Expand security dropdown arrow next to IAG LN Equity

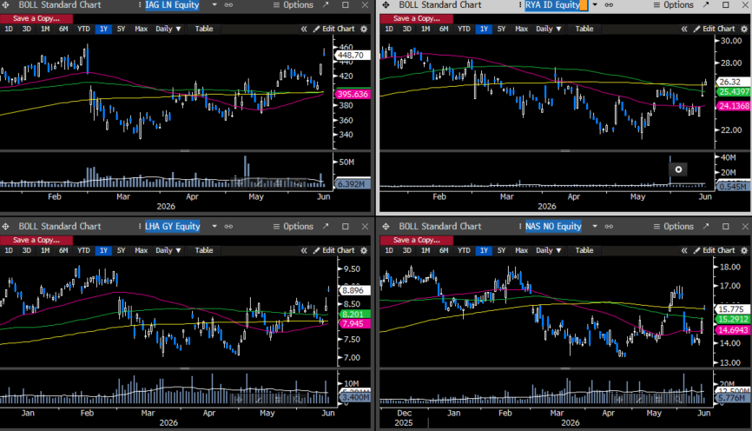(214, 5)
